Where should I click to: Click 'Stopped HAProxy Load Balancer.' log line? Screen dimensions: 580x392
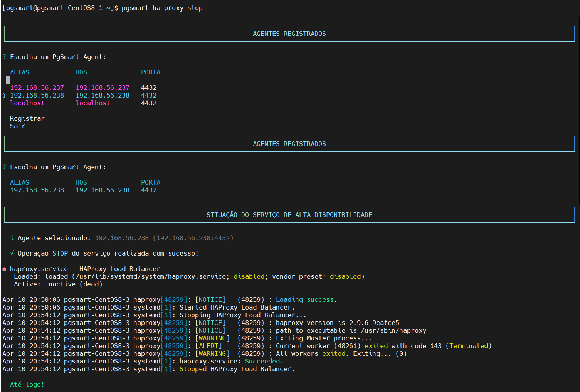237,369
